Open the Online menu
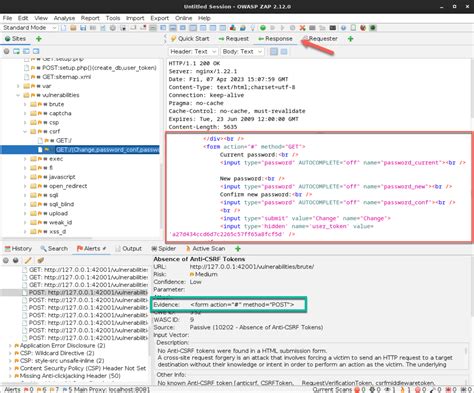Screen dimensions: 474x393 coord(183,18)
